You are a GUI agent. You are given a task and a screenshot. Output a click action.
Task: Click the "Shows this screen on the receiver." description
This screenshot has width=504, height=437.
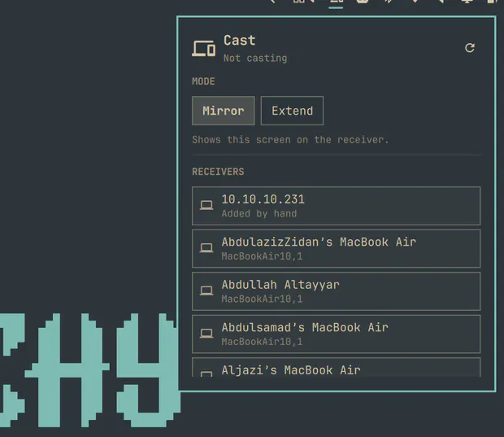290,140
